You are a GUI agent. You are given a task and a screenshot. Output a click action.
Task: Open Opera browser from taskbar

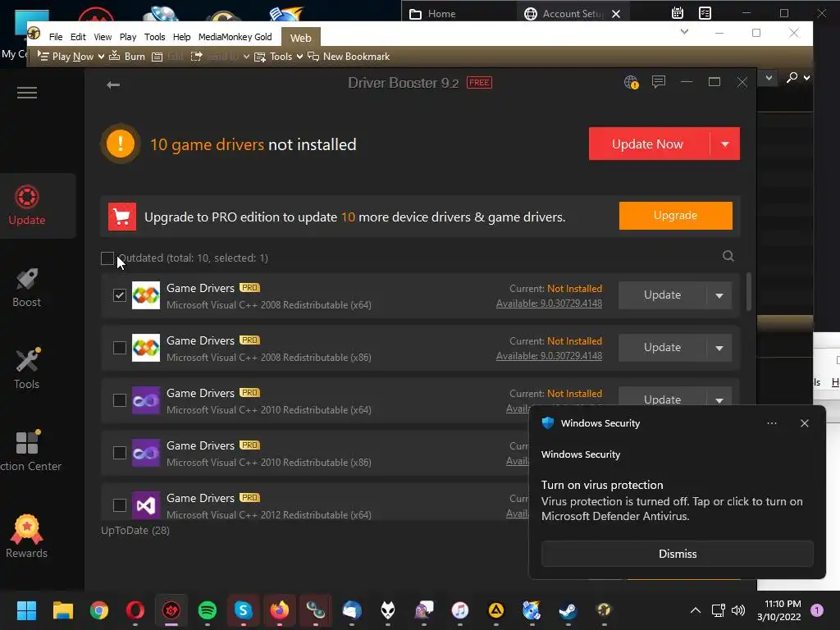(x=135, y=610)
